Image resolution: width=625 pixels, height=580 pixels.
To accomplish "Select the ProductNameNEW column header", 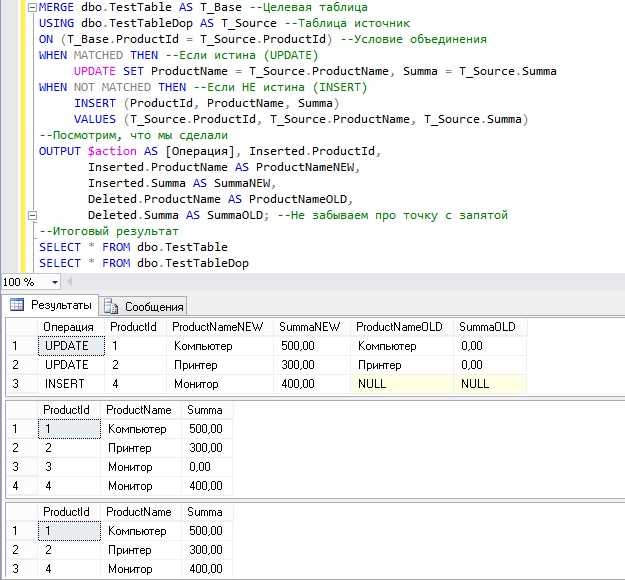I will 218,327.
